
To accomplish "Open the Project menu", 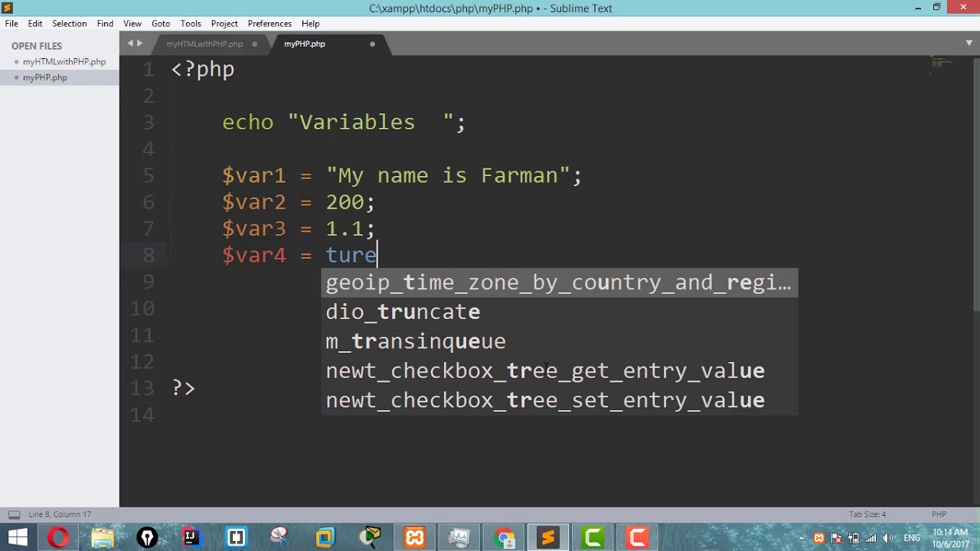I will [224, 23].
